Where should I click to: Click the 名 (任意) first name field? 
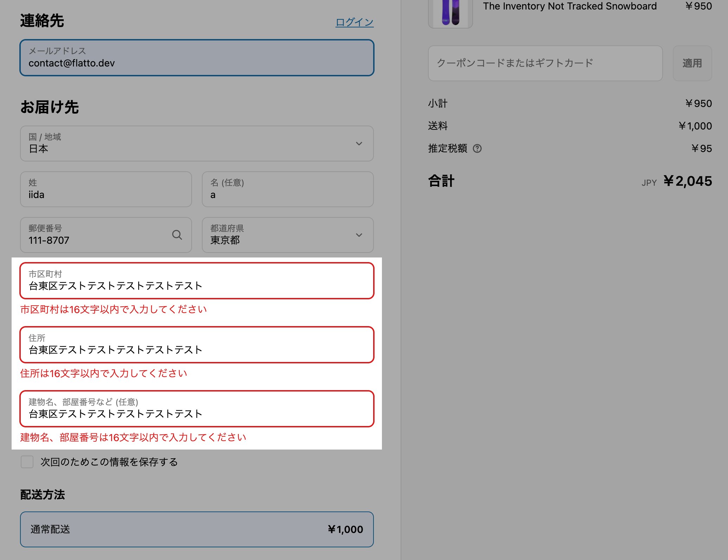287,190
